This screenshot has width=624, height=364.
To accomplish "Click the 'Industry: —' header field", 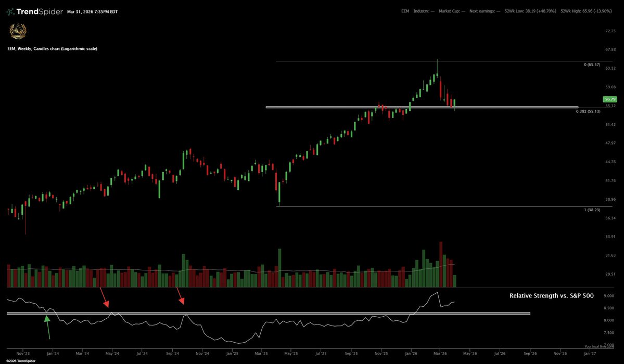I will [x=424, y=11].
